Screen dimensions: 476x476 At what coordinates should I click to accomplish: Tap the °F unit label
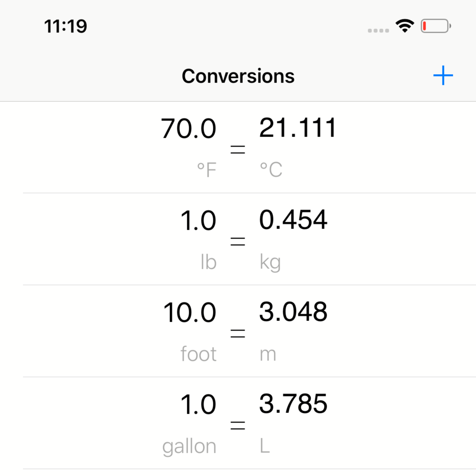tap(207, 170)
